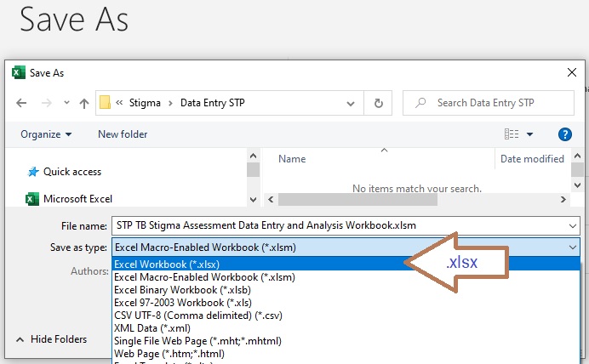Click the horizontal scrollbar thumb
The image size is (589, 364).
click(x=357, y=200)
